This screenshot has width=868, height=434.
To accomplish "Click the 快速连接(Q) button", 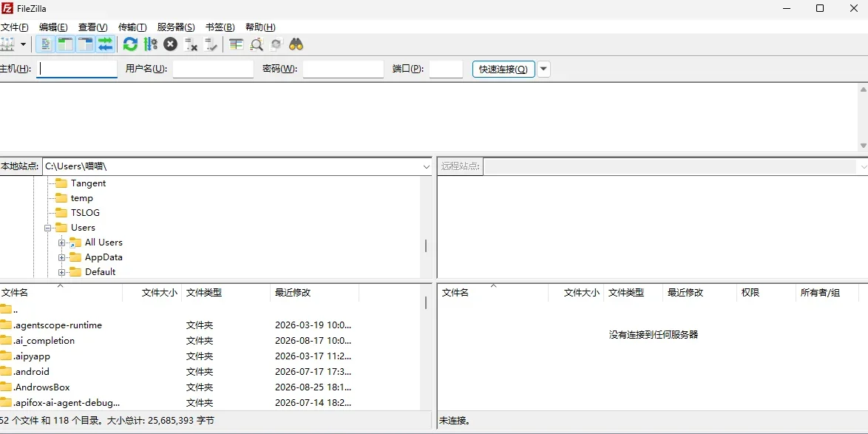I will pyautogui.click(x=503, y=69).
